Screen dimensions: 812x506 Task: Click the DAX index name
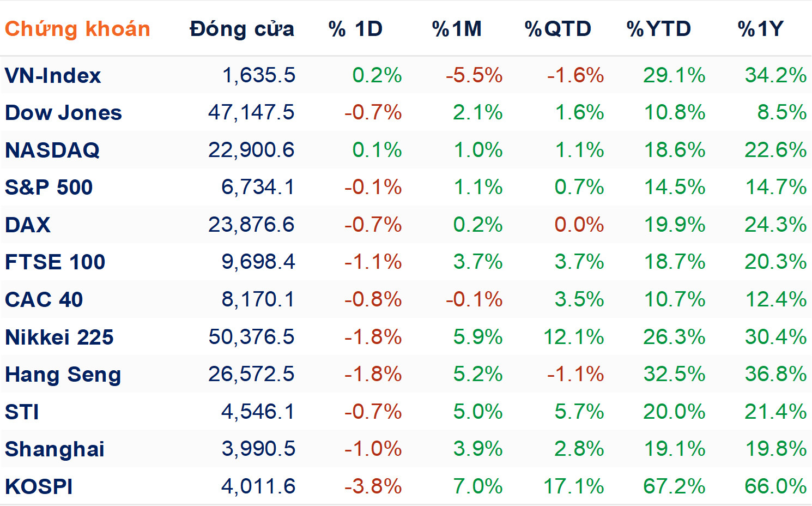pyautogui.click(x=28, y=225)
